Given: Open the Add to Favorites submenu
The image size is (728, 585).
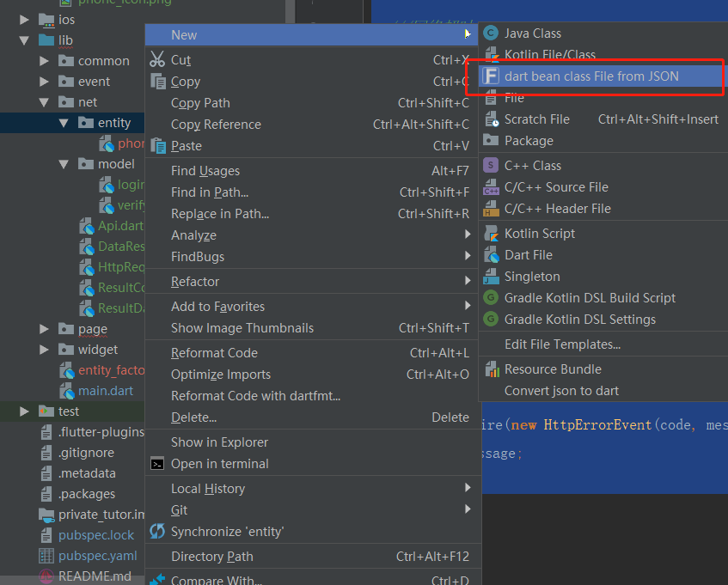Looking at the screenshot, I should (311, 307).
